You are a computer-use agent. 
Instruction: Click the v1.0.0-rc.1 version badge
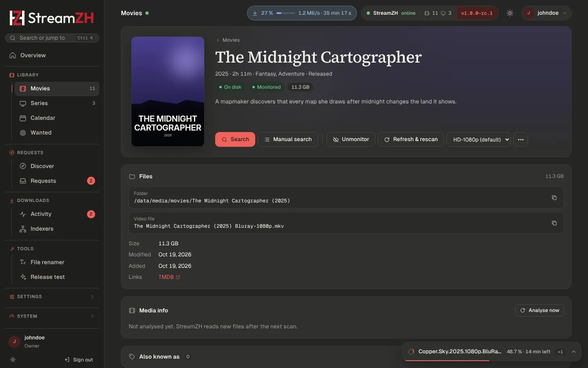point(477,13)
